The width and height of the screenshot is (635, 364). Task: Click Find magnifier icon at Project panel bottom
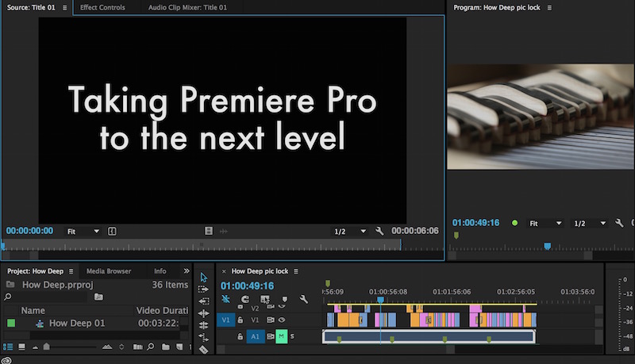[151, 347]
